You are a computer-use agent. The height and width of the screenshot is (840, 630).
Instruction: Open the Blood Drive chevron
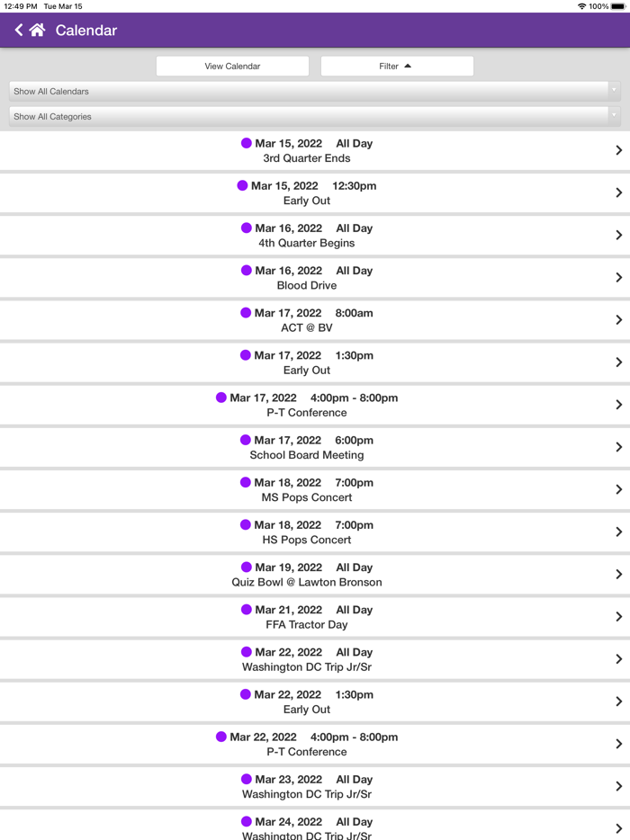point(618,278)
